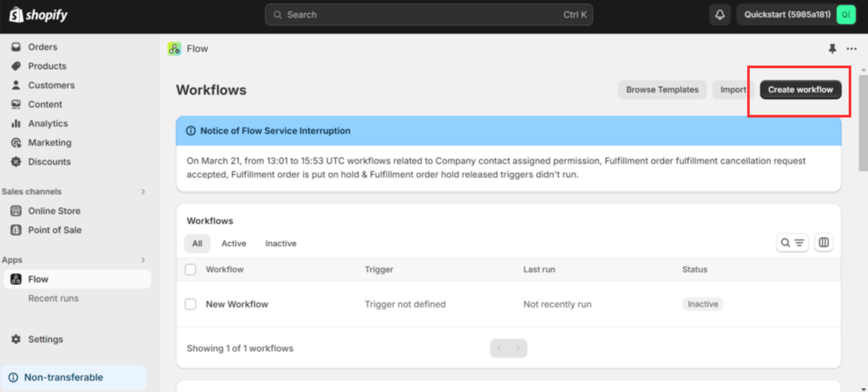The image size is (868, 392).
Task: Open Point of Sale channel
Action: (55, 230)
